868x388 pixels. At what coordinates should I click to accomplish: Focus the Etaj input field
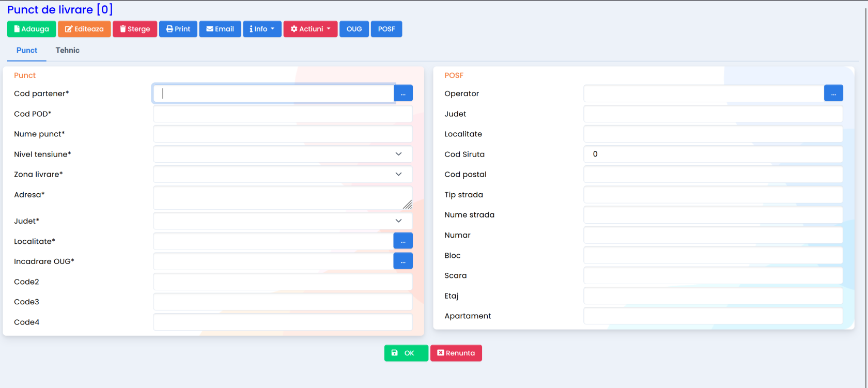tap(713, 296)
